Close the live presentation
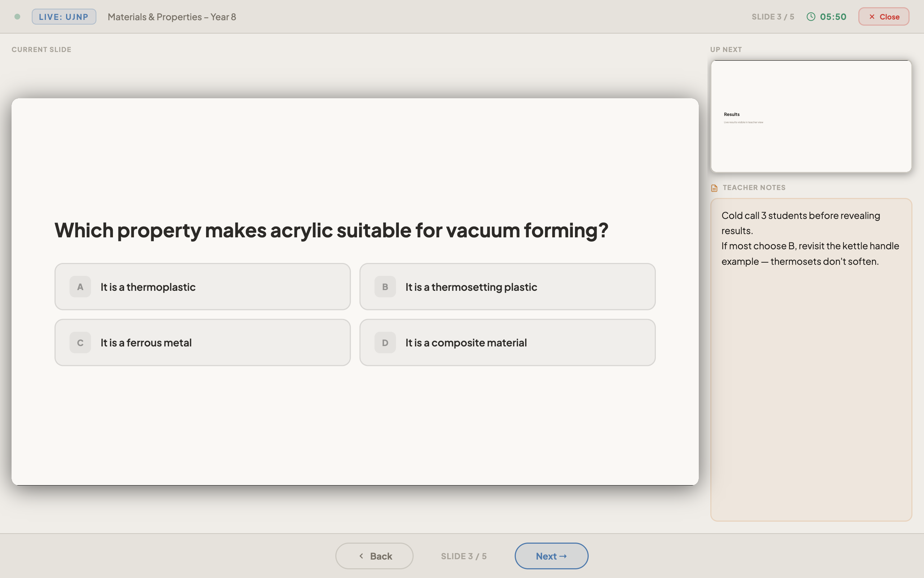 884,17
